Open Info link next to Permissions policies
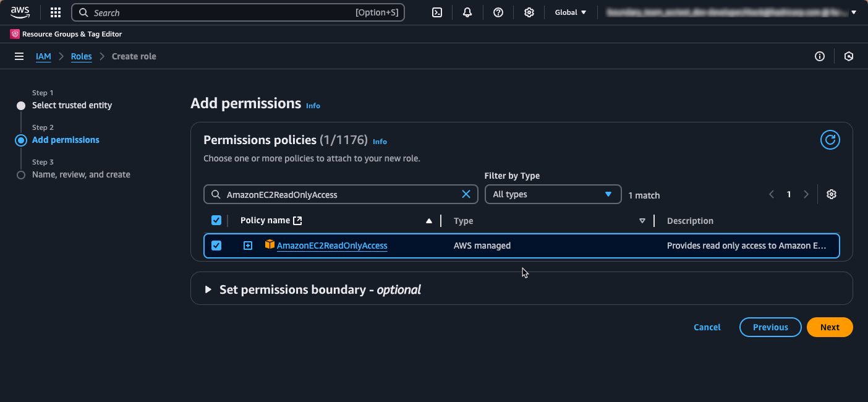This screenshot has height=402, width=868. (x=380, y=142)
